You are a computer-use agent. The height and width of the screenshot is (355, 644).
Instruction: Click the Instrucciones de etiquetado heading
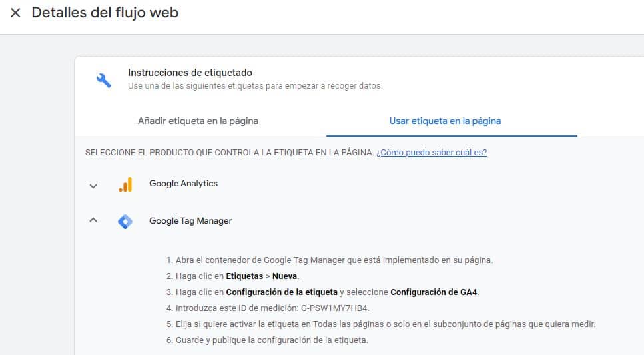click(x=190, y=73)
